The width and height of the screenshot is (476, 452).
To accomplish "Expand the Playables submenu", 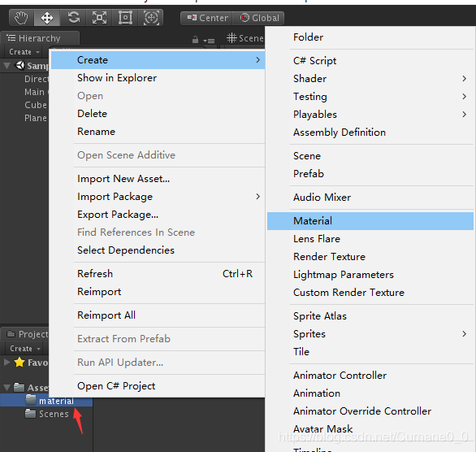I will (x=370, y=115).
